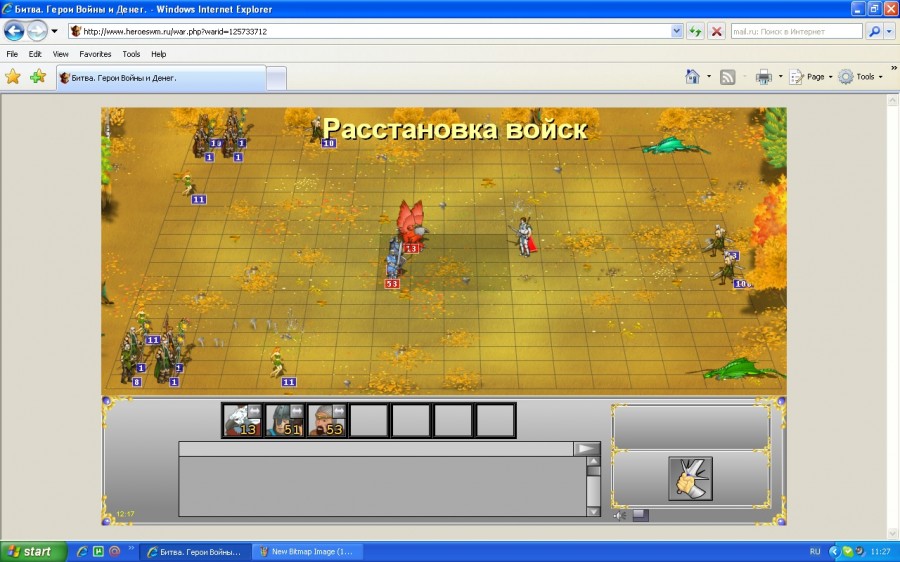The image size is (900, 562).
Task: Open the Favorites menu
Action: click(95, 54)
